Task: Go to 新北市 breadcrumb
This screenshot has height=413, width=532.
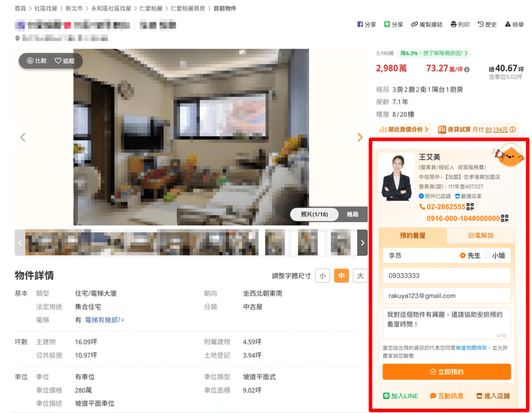Action: (74, 9)
